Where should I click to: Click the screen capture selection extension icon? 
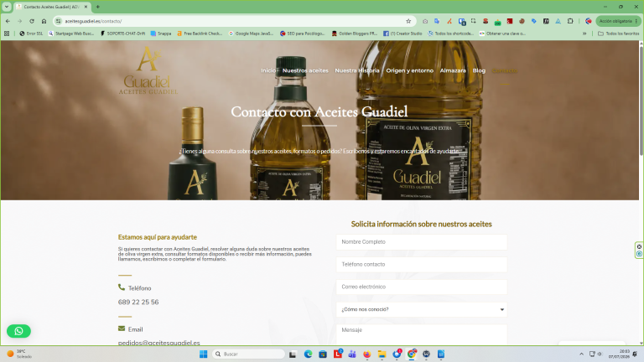click(474, 21)
